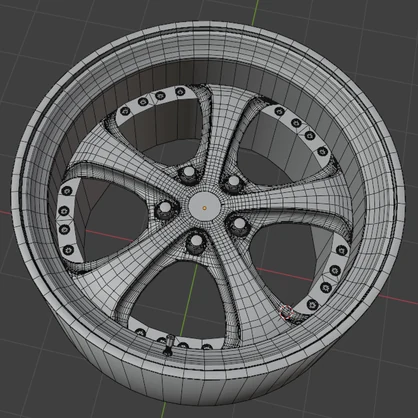Screen dimensions: 418x418
Task: Click the orange origin point at hub center
Action: (205, 208)
